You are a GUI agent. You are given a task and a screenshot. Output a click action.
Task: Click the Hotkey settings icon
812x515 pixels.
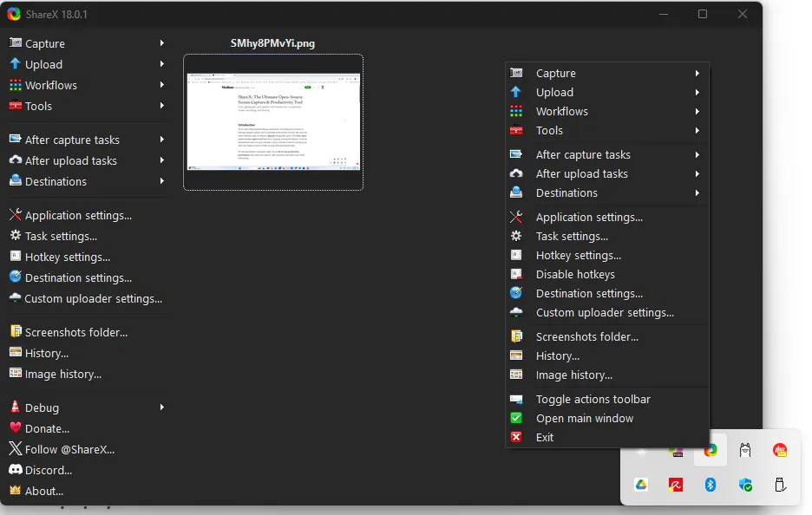click(15, 257)
